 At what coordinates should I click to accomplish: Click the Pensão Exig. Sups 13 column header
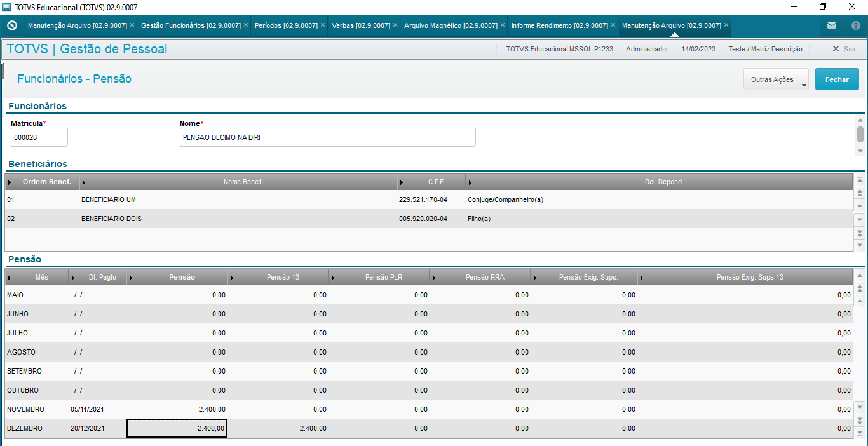tap(745, 277)
